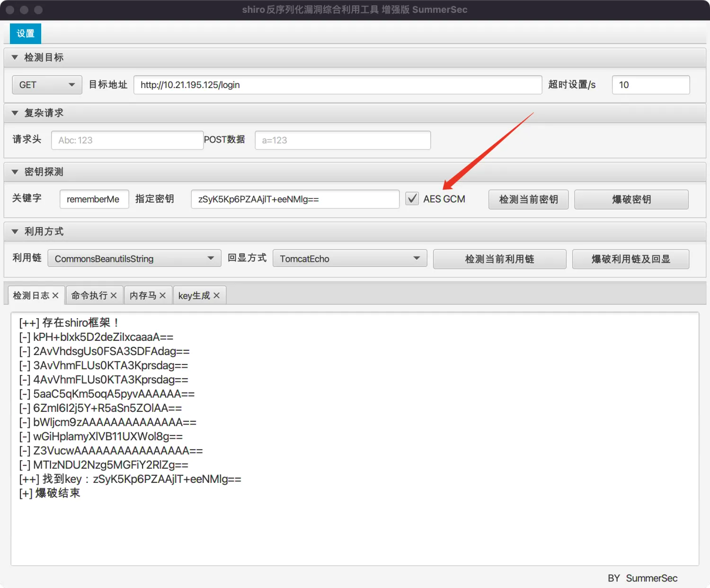The height and width of the screenshot is (588, 710).
Task: Collapse the 密钥探测 section
Action: (15, 172)
